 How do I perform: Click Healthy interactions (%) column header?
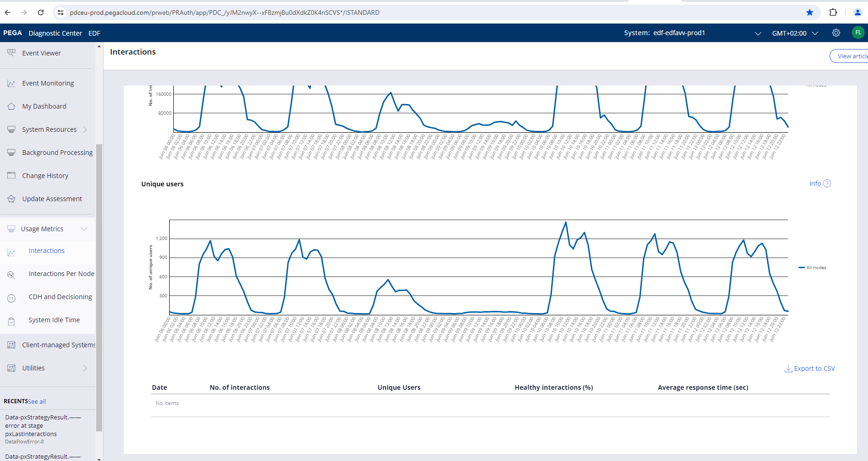[x=554, y=387]
